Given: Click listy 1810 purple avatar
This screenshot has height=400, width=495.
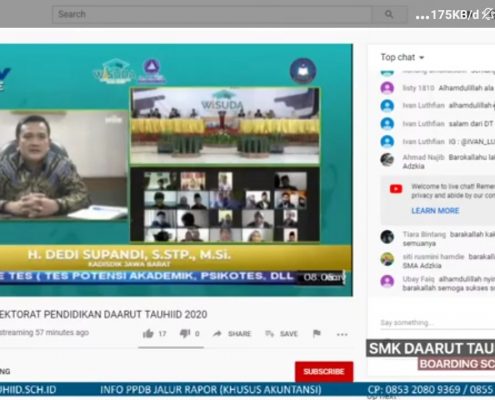Looking at the screenshot, I should coord(387,88).
